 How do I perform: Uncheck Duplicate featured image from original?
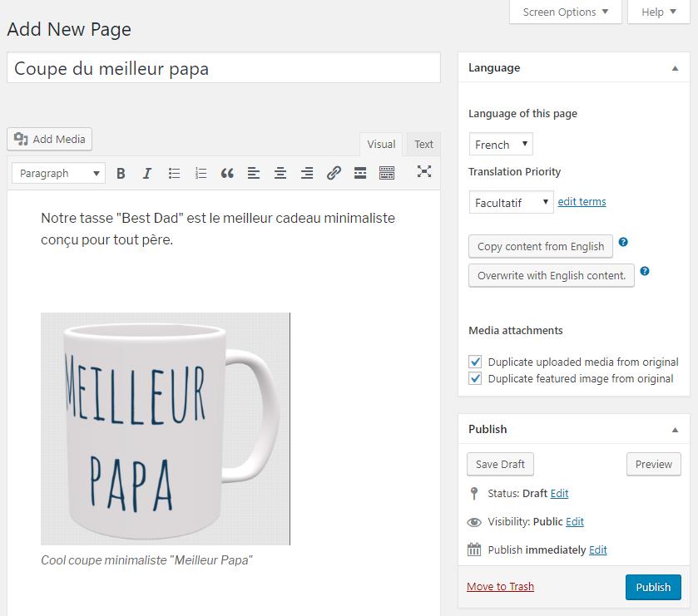point(476,378)
